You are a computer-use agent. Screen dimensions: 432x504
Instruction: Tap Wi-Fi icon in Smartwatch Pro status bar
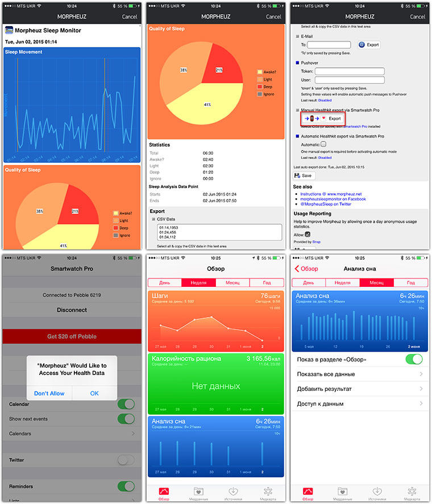point(39,258)
